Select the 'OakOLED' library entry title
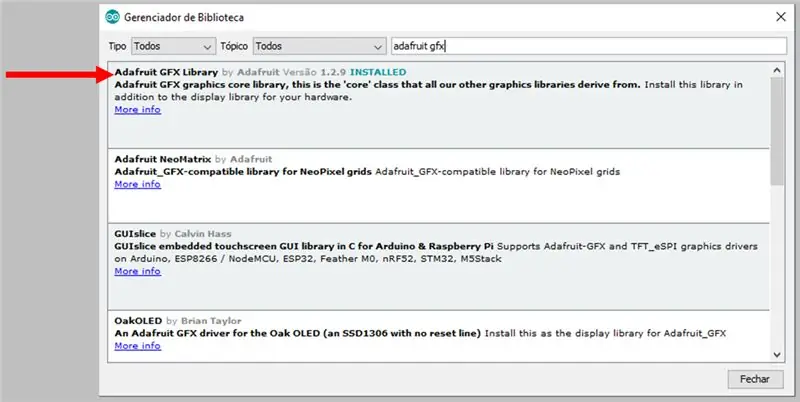Viewport: 800px width, 402px height. 138,321
